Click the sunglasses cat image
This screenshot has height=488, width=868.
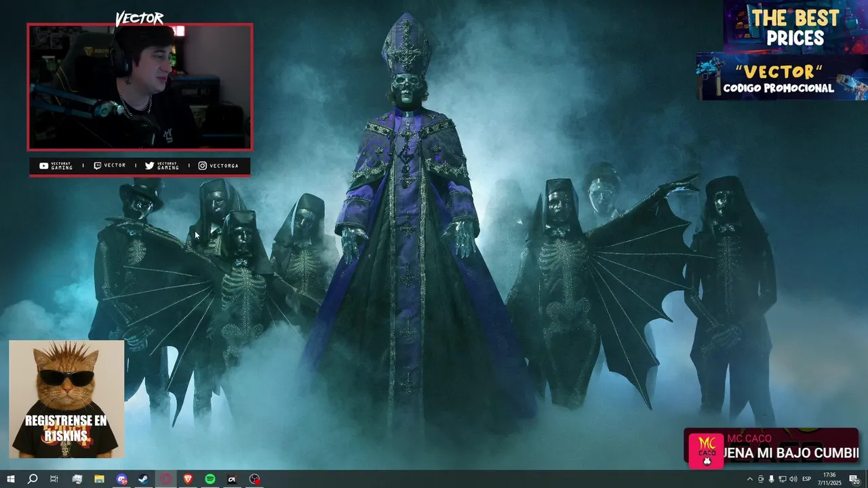click(66, 399)
